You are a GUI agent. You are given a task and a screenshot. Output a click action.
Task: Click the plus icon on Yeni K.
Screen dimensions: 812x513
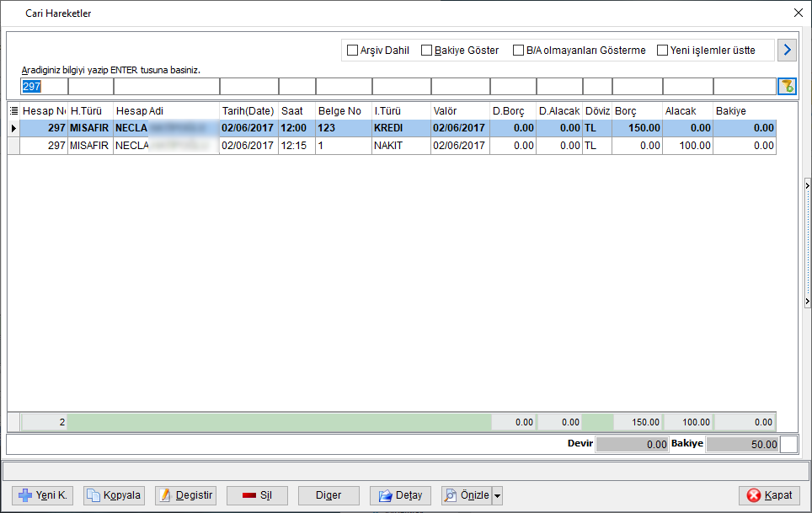25,495
